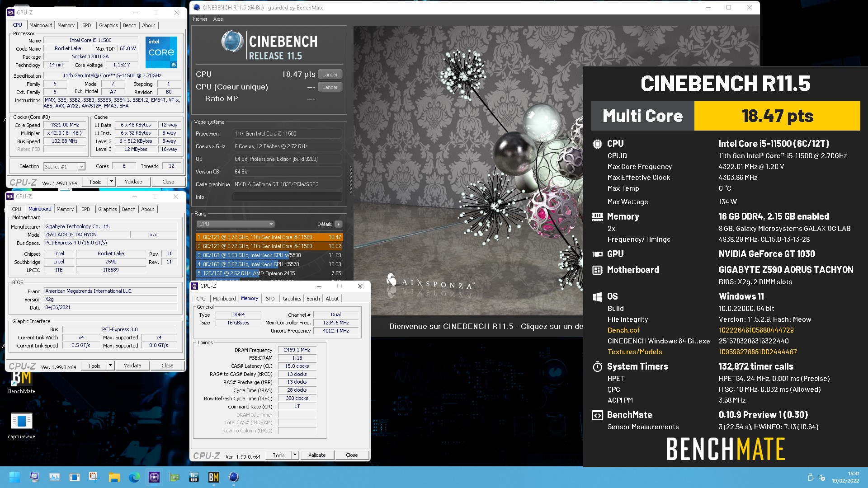Click Close in CPU-Z Memory window

352,455
